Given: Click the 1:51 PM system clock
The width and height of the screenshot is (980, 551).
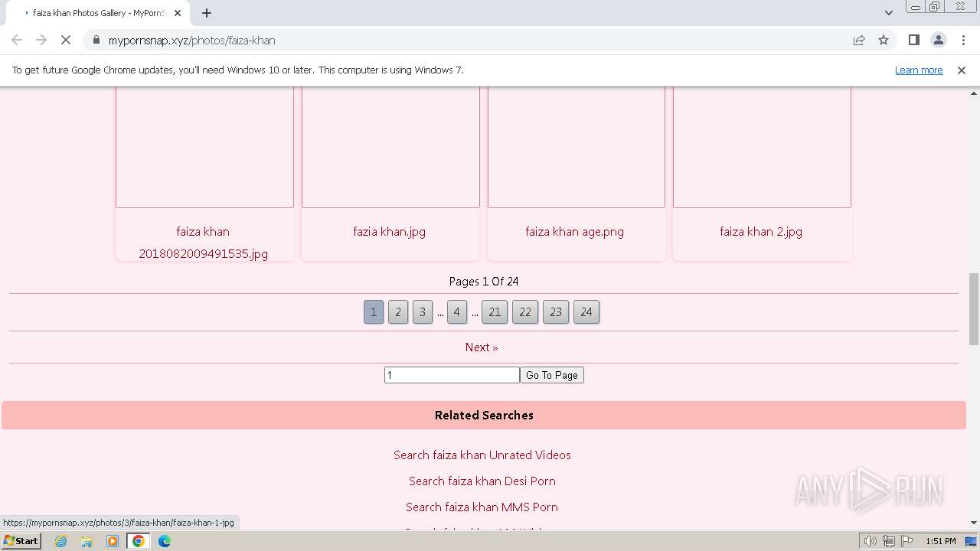Looking at the screenshot, I should click(941, 541).
